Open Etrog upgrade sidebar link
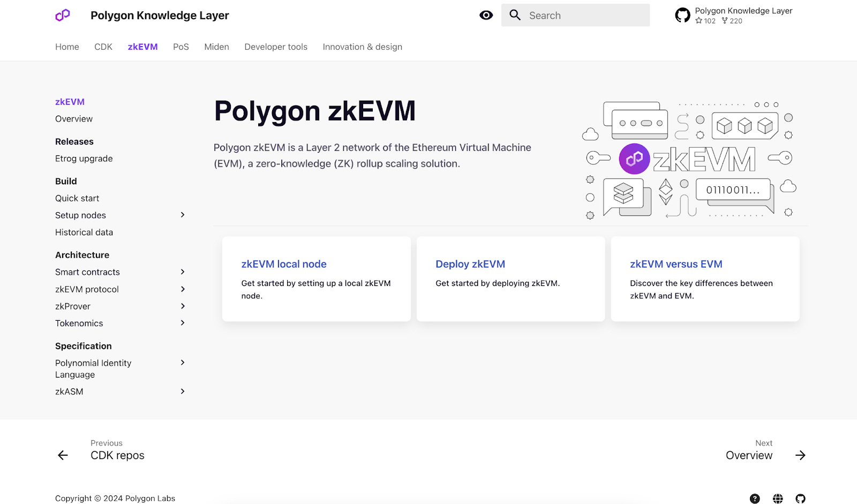Image resolution: width=857 pixels, height=504 pixels. [84, 159]
